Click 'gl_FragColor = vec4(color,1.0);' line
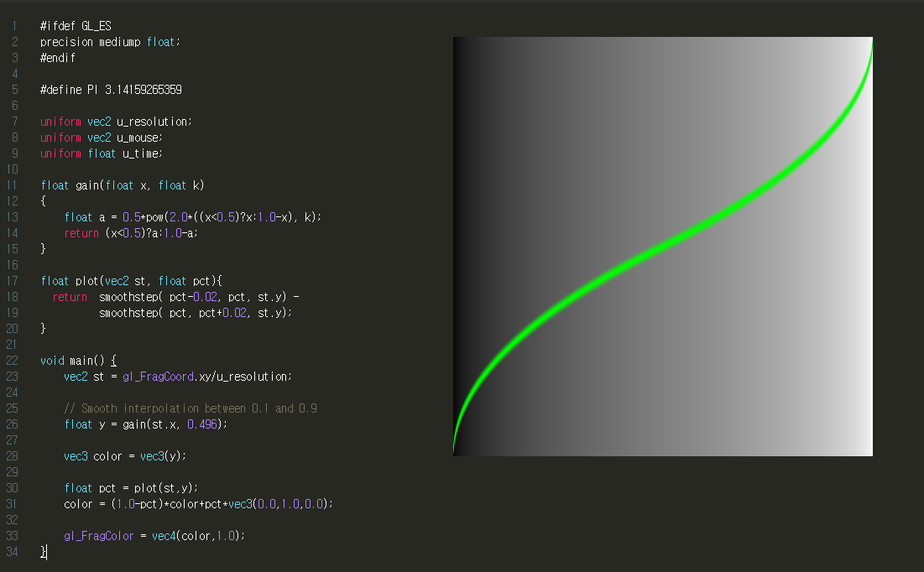Image resolution: width=924 pixels, height=572 pixels. (x=154, y=535)
